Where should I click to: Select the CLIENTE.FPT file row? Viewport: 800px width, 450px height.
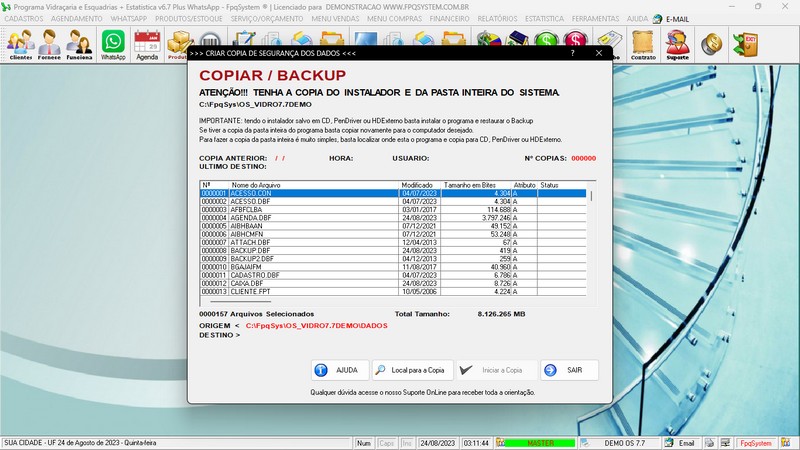[393, 291]
